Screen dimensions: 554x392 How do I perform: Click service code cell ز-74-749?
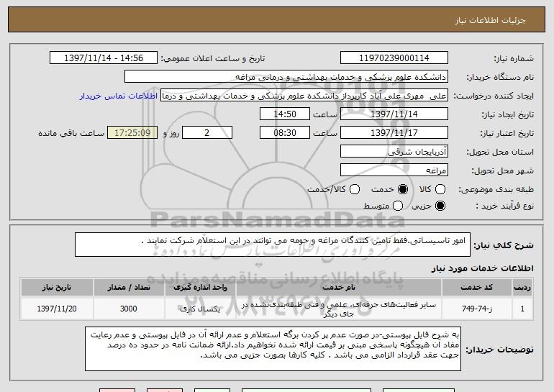pos(476,309)
